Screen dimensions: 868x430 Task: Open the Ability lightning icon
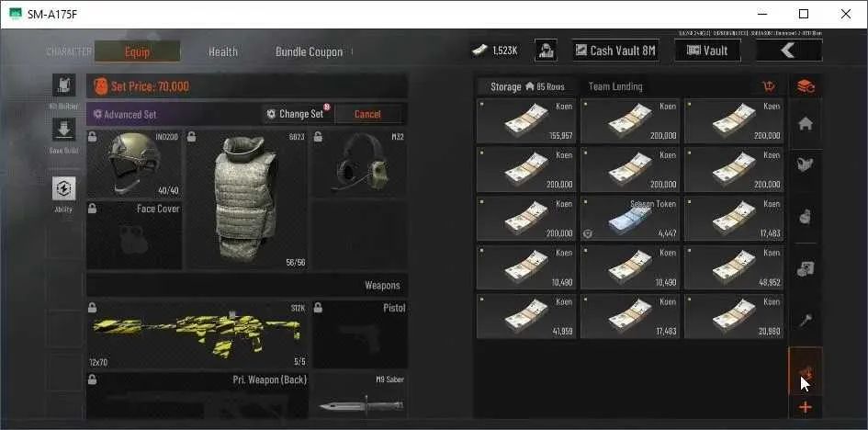(63, 188)
